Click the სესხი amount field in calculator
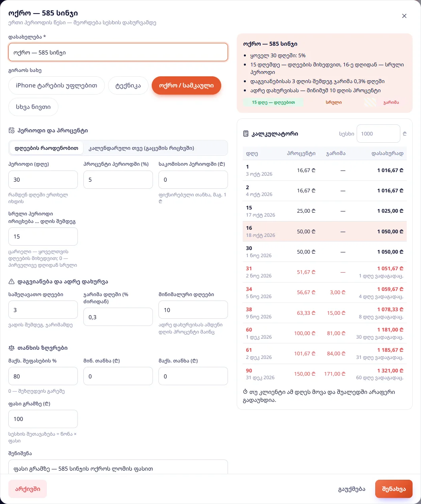This screenshot has width=421, height=504. (x=379, y=134)
